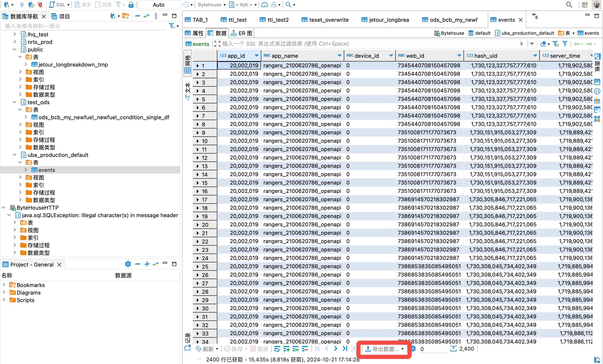Viewport: 603px width, 364px height.
Task: Click the eraser clear filter icon
Action: pos(543,44)
